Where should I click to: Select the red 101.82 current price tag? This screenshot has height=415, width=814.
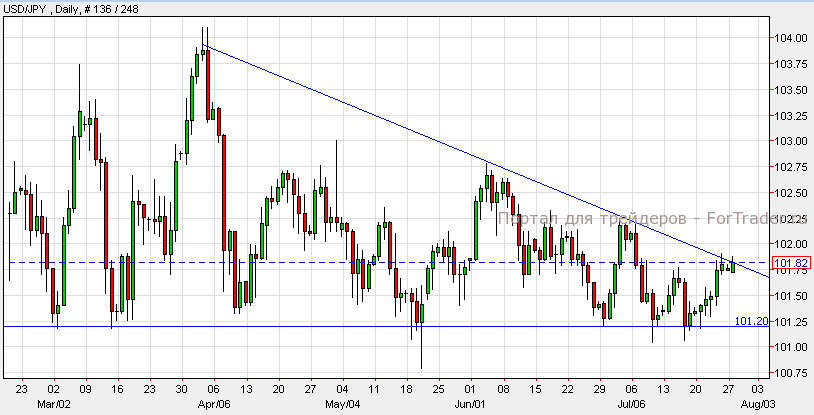(x=791, y=263)
